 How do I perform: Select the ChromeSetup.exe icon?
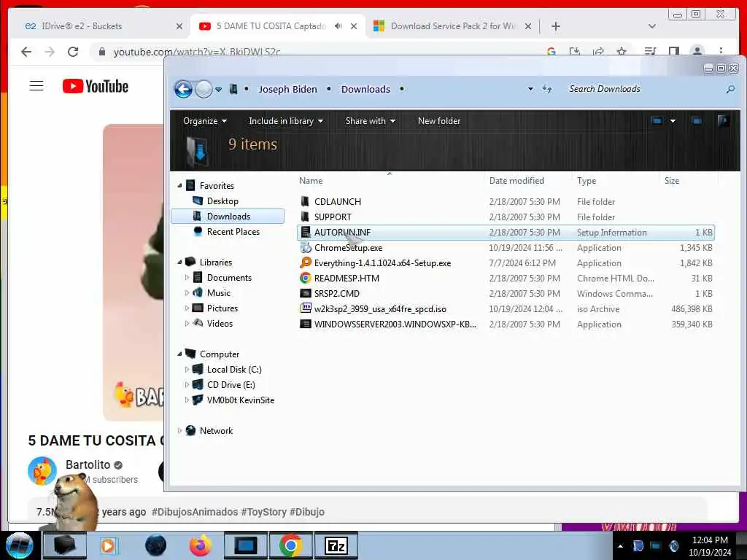click(x=305, y=247)
